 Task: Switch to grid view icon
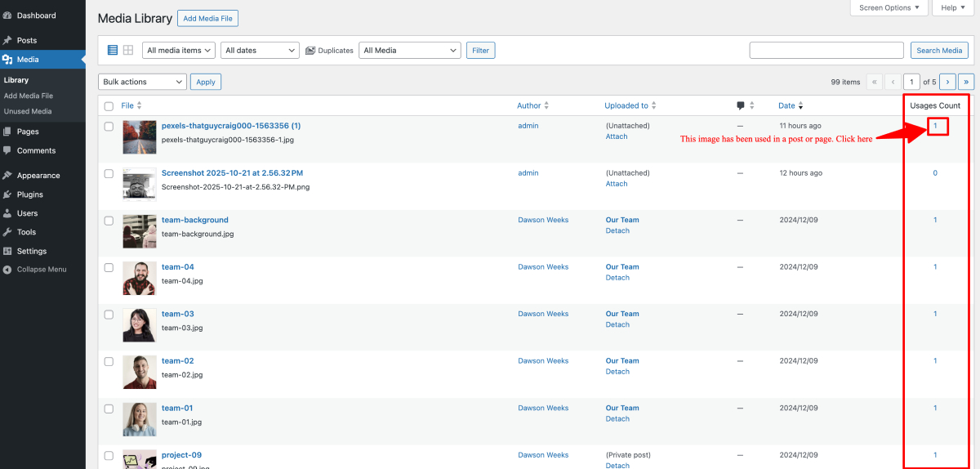pyautogui.click(x=128, y=50)
